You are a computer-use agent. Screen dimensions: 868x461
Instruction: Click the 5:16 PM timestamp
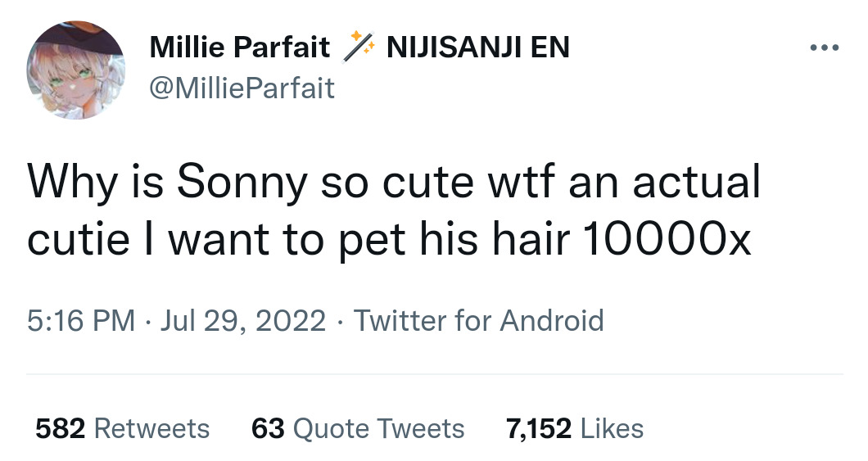(80, 320)
